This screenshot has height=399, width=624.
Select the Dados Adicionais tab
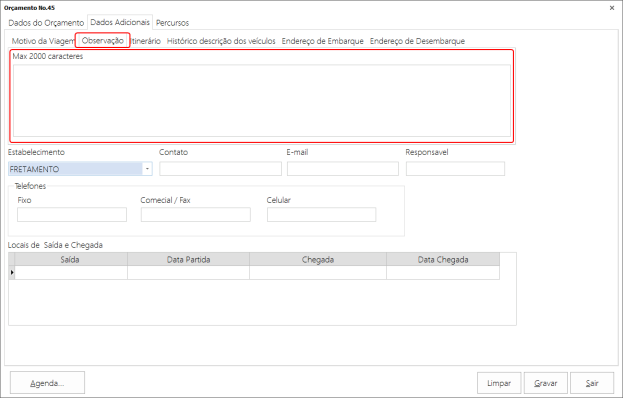click(120, 22)
